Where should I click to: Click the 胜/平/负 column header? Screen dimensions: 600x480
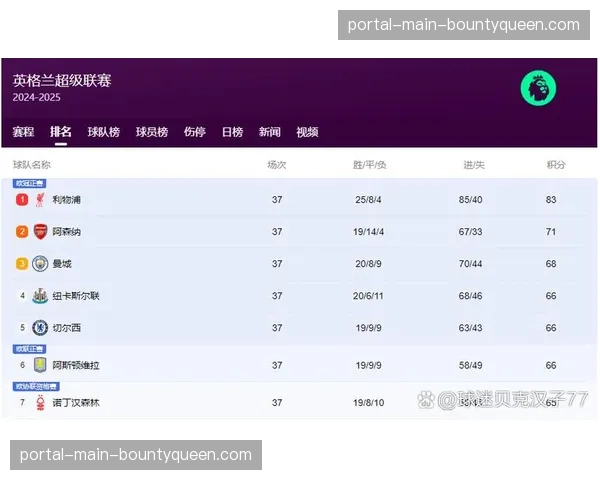pyautogui.click(x=369, y=165)
